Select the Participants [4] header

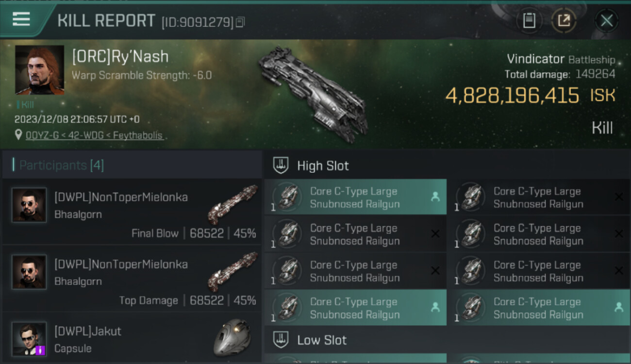61,165
